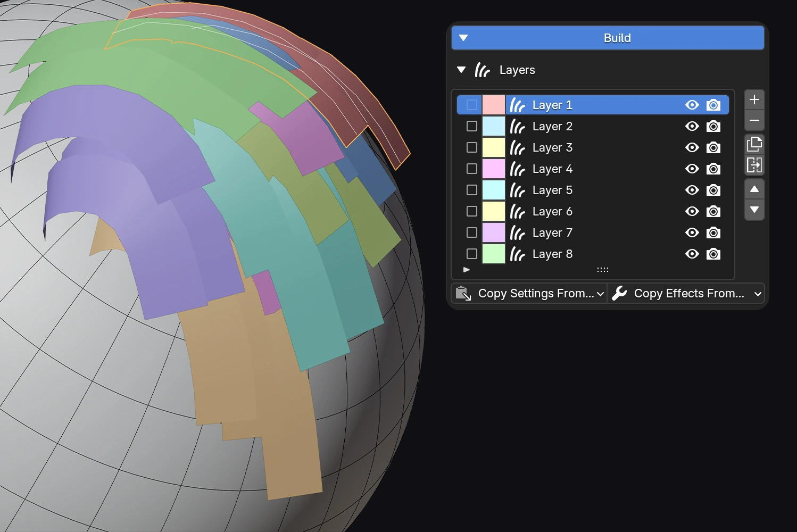Add a new hair layer

point(754,99)
